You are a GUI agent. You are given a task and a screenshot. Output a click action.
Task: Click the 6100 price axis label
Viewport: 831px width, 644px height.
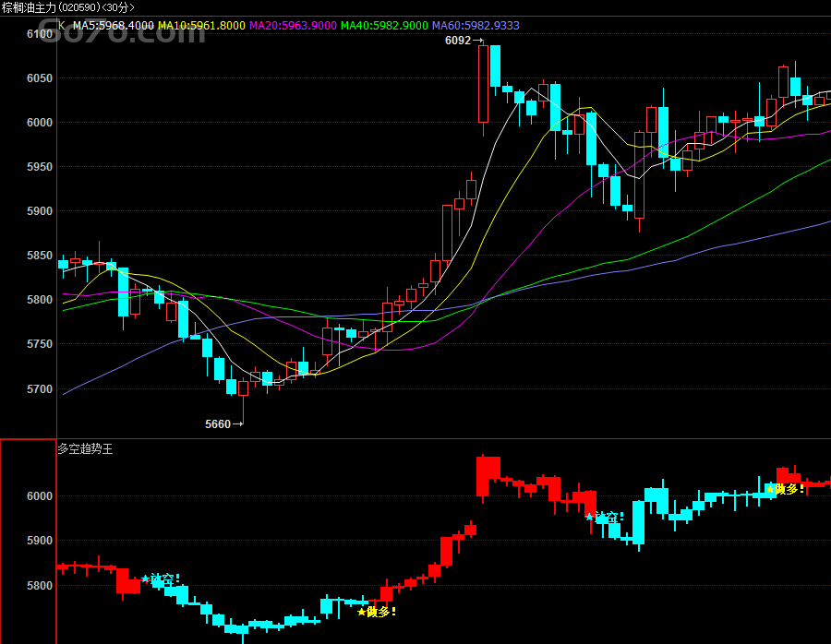[40, 34]
